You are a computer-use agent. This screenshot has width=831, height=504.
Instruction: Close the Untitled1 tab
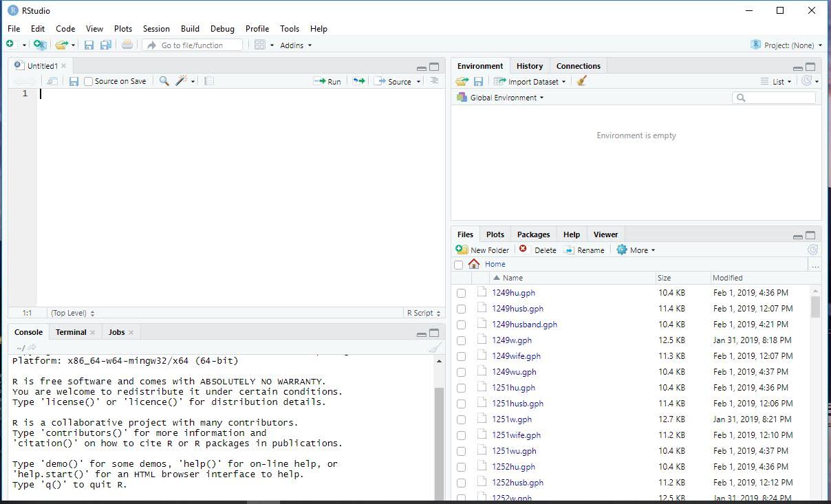coord(64,66)
